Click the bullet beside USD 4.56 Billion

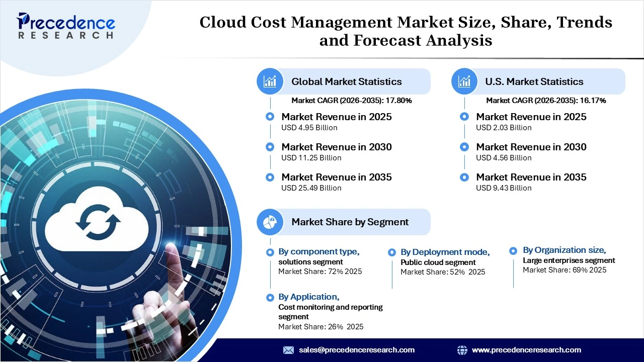[465, 147]
